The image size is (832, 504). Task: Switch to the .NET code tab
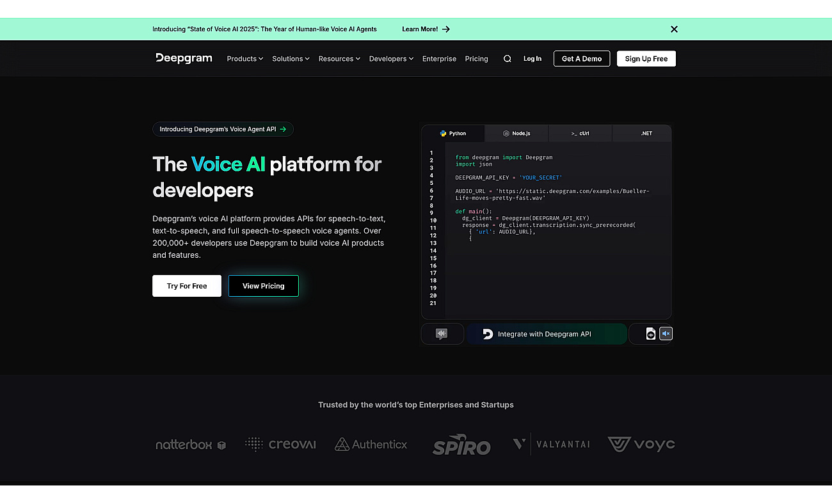pos(642,134)
